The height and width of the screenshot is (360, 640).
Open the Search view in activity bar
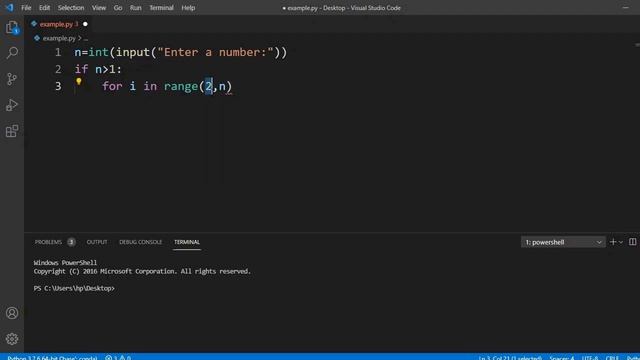pos(12,53)
